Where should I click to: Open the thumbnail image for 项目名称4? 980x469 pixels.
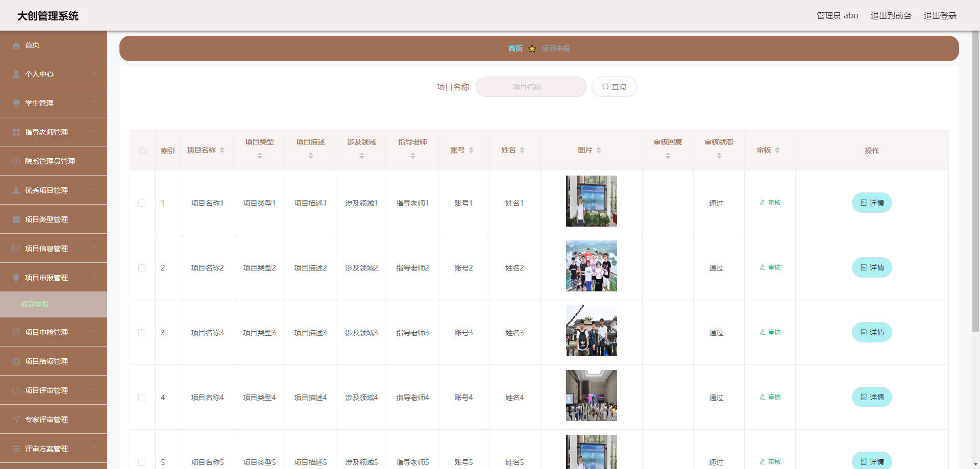(x=592, y=396)
